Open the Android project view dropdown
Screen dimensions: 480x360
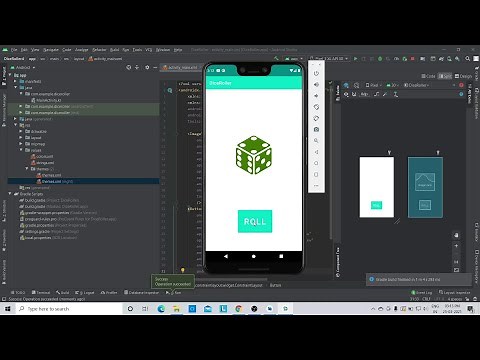coord(23,67)
